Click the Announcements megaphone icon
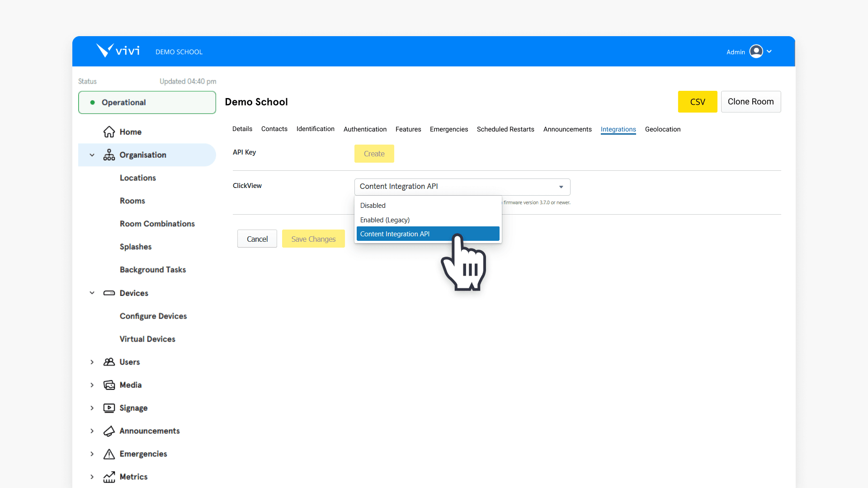This screenshot has height=488, width=868. [109, 431]
